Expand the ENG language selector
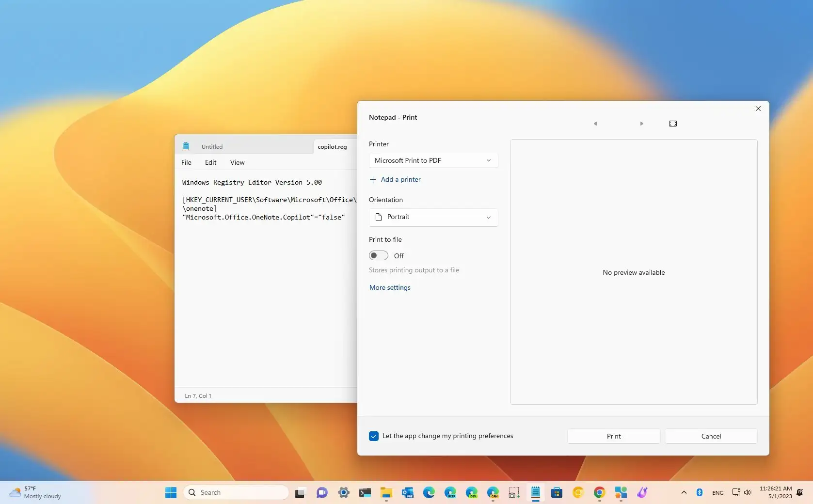This screenshot has height=504, width=813. 717,492
